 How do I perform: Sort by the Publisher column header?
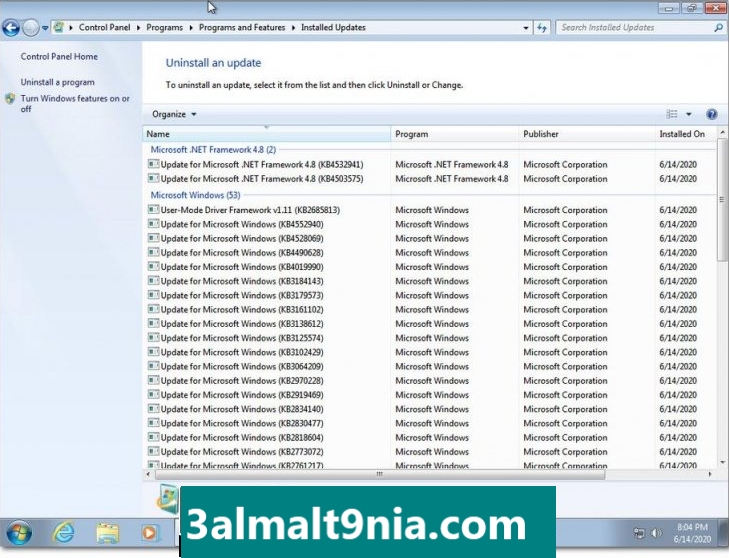587,134
